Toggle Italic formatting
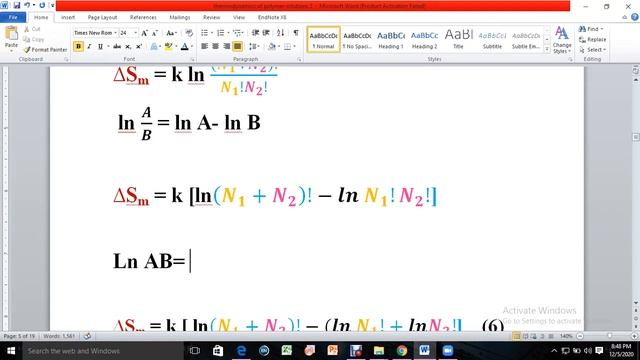The image size is (640, 360). pyautogui.click(x=89, y=47)
